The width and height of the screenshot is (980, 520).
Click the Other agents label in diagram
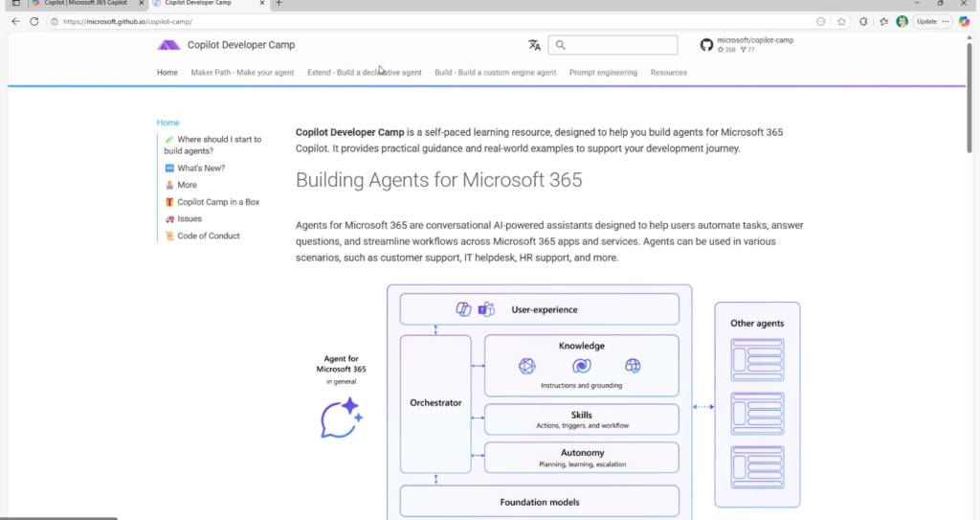pos(757,324)
